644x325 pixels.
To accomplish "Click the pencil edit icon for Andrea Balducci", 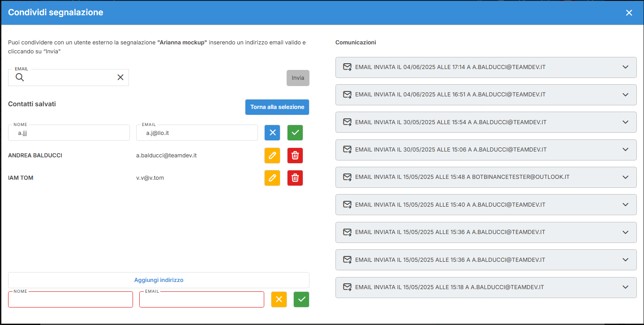I will (x=272, y=156).
